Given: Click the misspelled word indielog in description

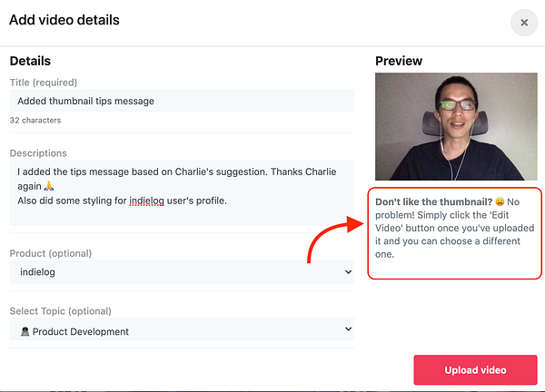Looking at the screenshot, I should [146, 201].
